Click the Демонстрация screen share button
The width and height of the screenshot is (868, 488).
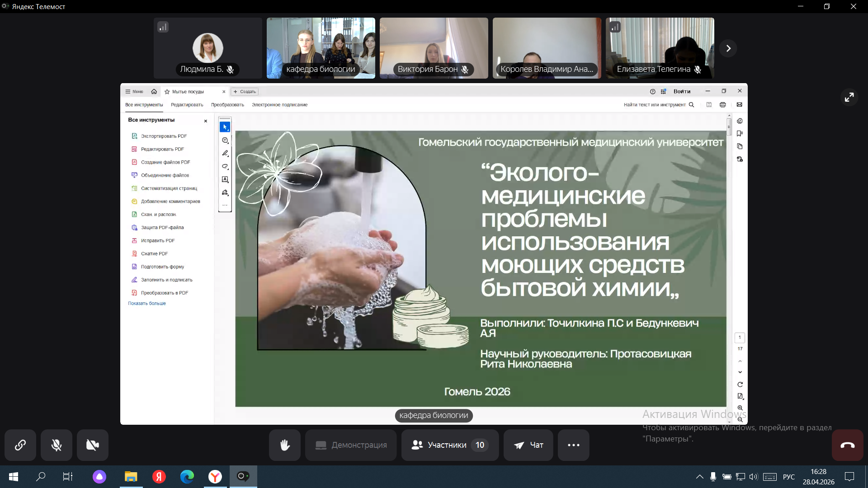tap(351, 445)
